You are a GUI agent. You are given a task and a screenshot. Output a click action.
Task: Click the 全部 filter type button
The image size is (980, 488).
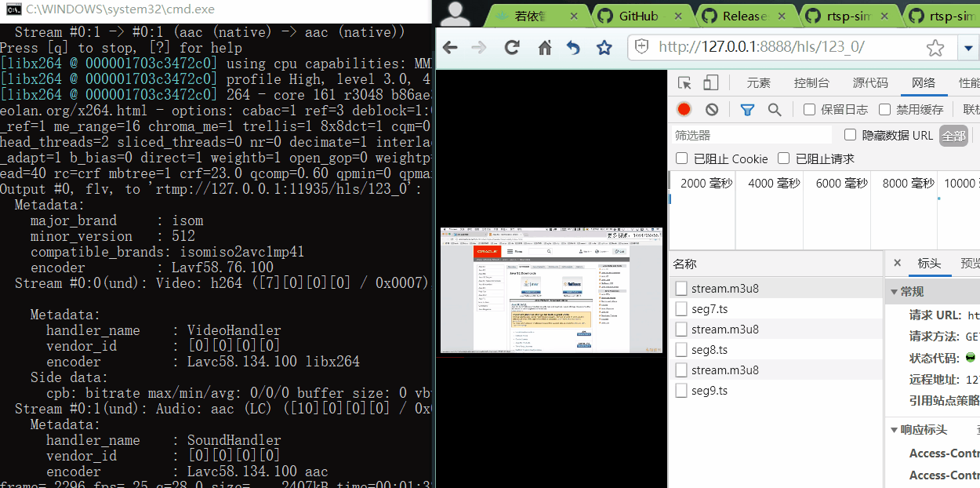click(953, 136)
